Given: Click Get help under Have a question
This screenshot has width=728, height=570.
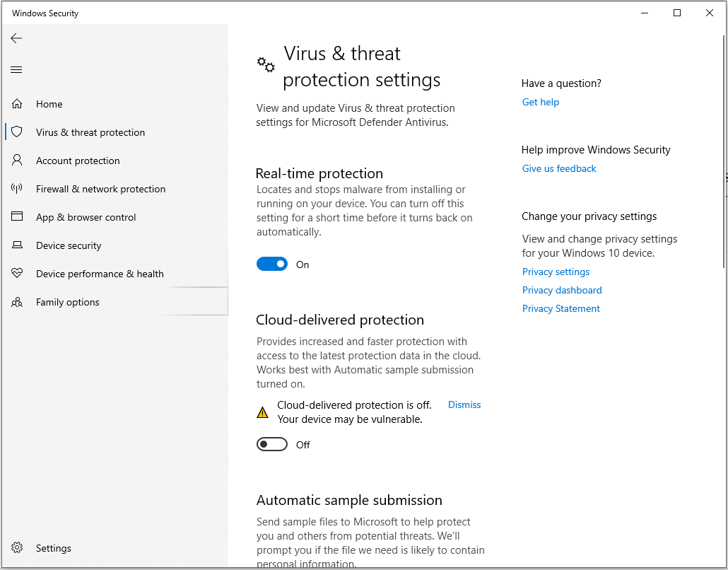Looking at the screenshot, I should pyautogui.click(x=541, y=102).
